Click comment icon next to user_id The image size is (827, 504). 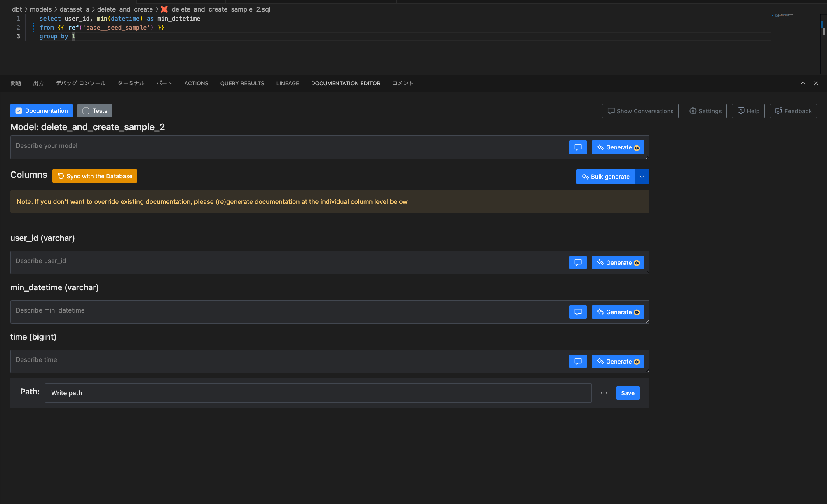click(578, 263)
